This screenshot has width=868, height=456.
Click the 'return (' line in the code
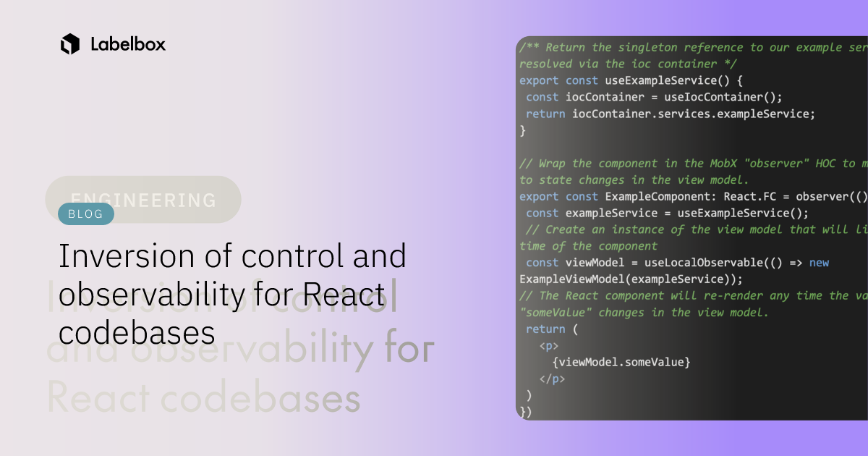click(552, 329)
